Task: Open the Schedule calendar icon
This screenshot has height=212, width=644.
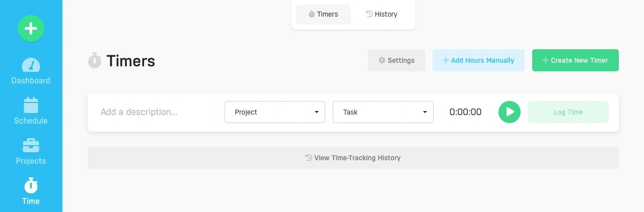Action: tap(31, 105)
